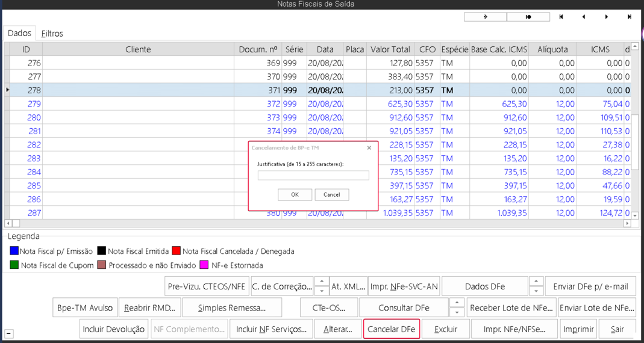The width and height of the screenshot is (644, 343).
Task: Open Impr. NFe/NFSe... button
Action: 515,329
